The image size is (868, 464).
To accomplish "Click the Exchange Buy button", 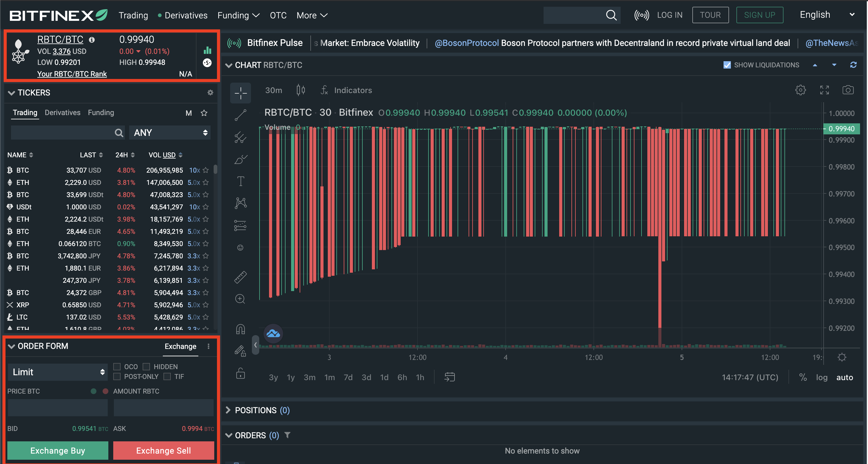I will 58,451.
